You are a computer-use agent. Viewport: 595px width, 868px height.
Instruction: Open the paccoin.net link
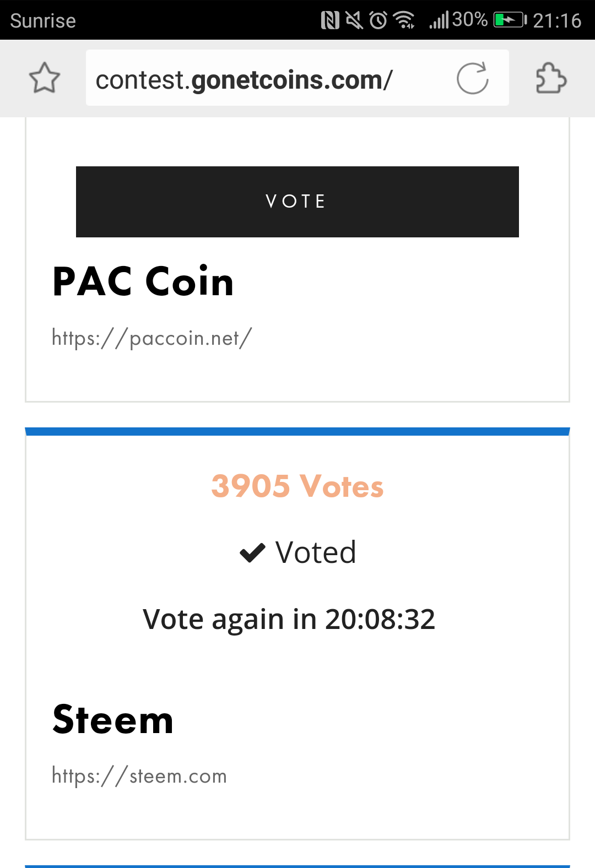pyautogui.click(x=152, y=338)
